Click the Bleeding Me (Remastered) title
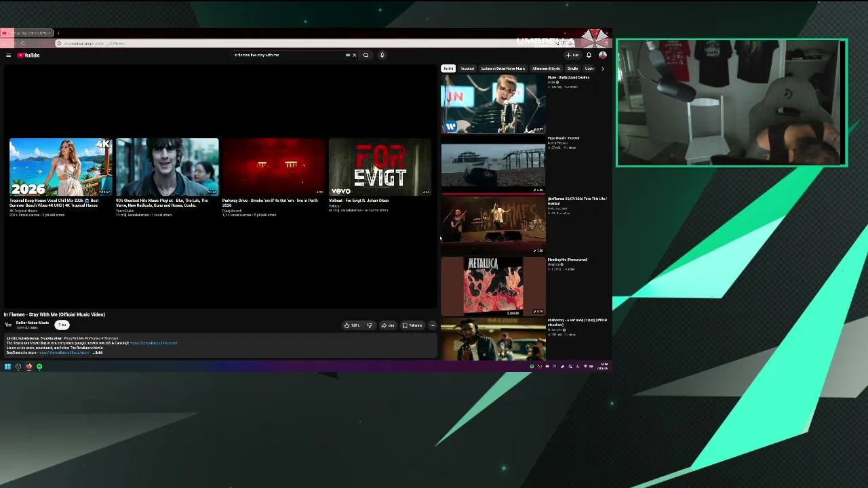The image size is (868, 488). click(x=568, y=260)
